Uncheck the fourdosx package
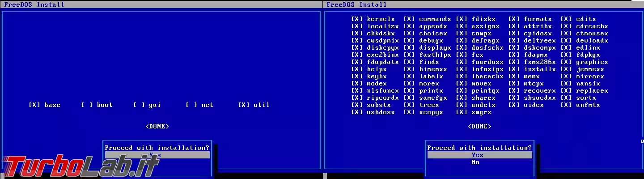The height and width of the screenshot is (179, 644). coord(462,62)
